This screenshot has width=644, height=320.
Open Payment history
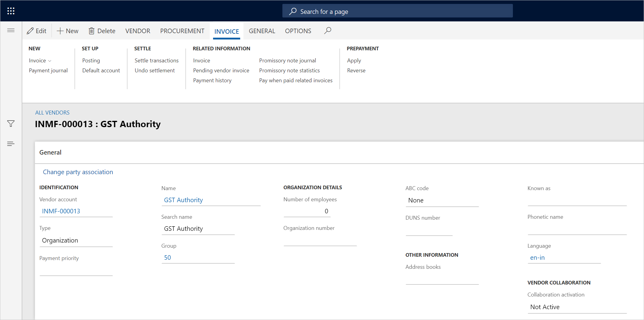[x=212, y=80]
